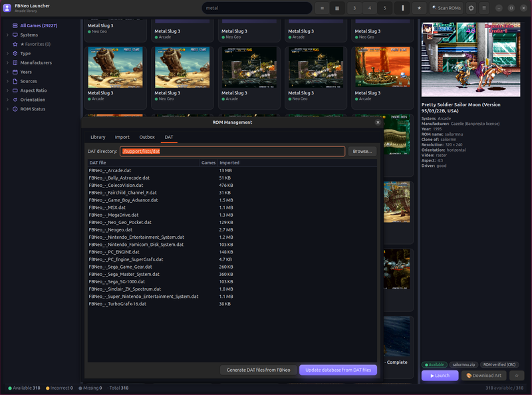532x395 pixels.
Task: Click the sailormnu.zip badge
Action: [464, 364]
